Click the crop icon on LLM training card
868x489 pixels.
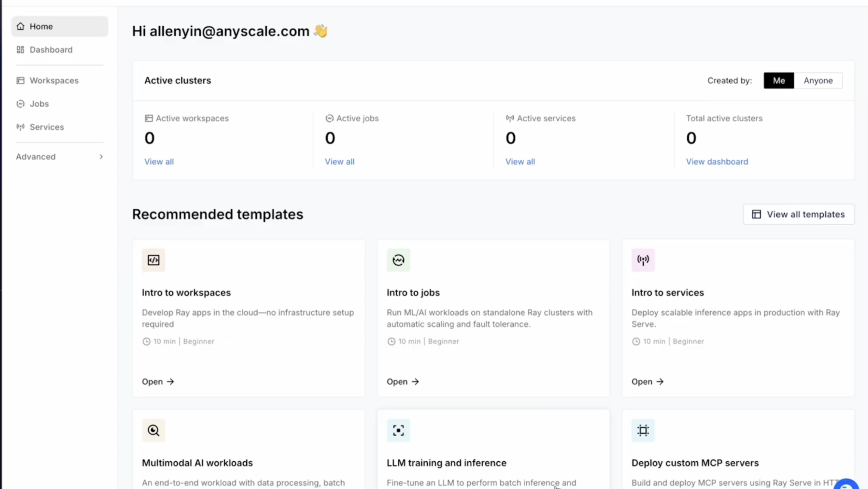coord(398,430)
